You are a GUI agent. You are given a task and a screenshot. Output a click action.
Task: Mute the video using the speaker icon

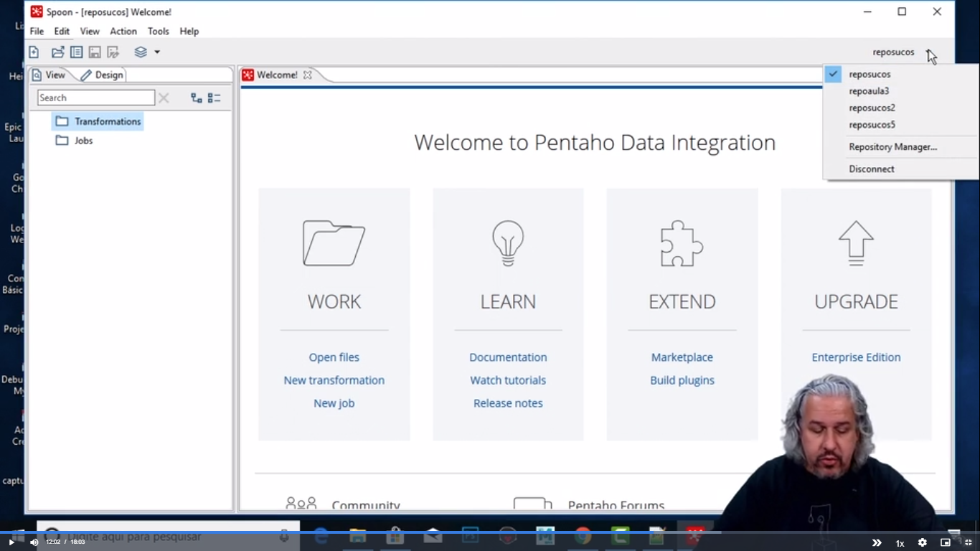coord(34,543)
